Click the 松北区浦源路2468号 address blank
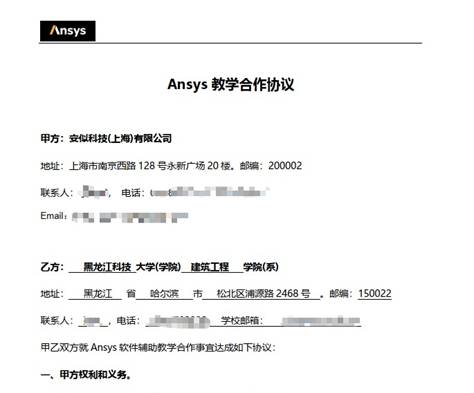 coord(261,294)
